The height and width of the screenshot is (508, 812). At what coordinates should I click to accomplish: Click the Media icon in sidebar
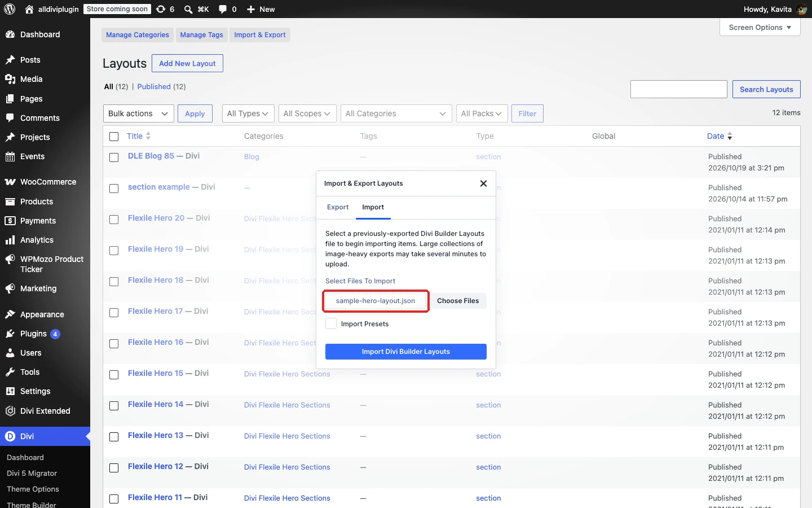click(x=10, y=79)
